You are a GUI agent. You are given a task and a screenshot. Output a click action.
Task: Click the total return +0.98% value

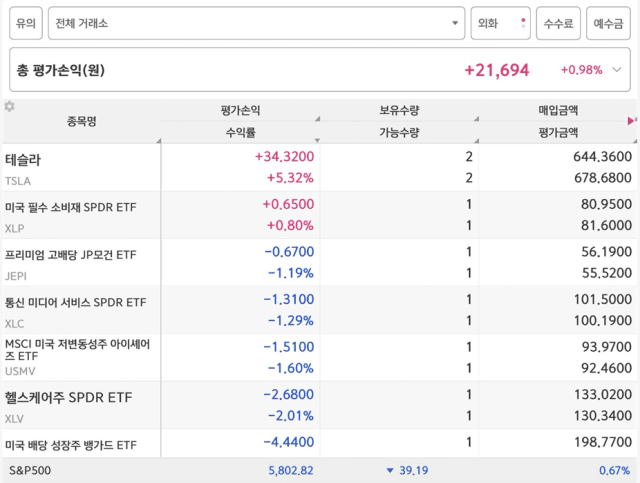581,70
